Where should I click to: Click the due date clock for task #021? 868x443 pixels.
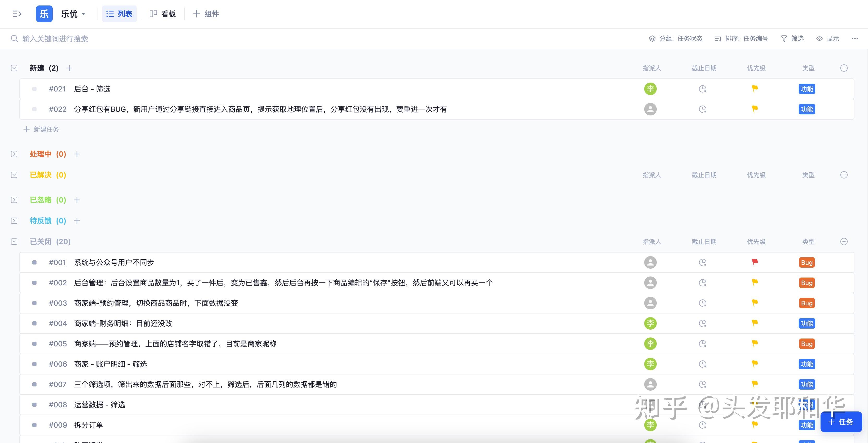pyautogui.click(x=703, y=89)
